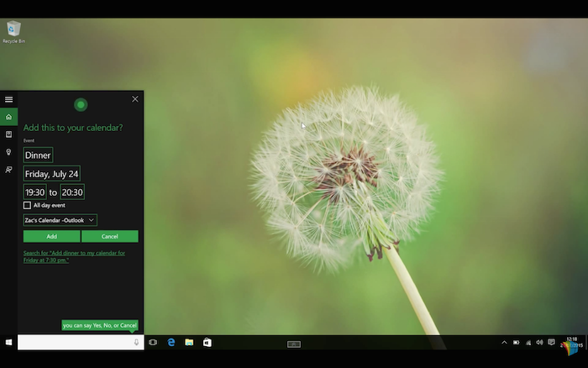The width and height of the screenshot is (588, 368).
Task: Edit the Dinner event title field
Action: (38, 155)
